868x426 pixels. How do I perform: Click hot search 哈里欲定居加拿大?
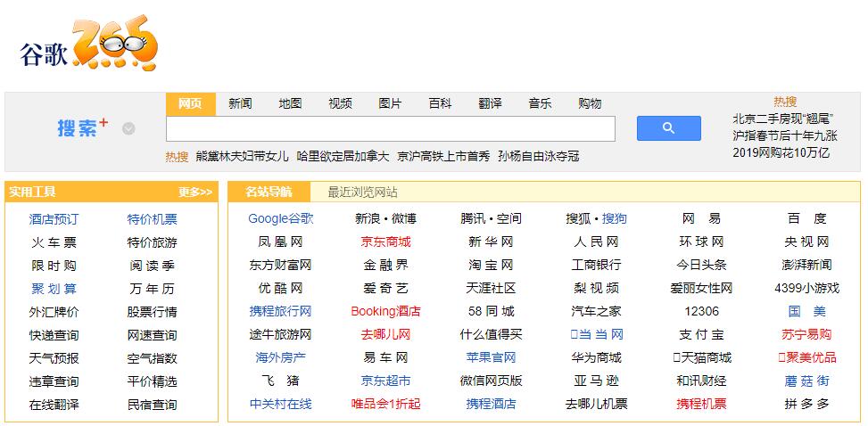pos(343,157)
